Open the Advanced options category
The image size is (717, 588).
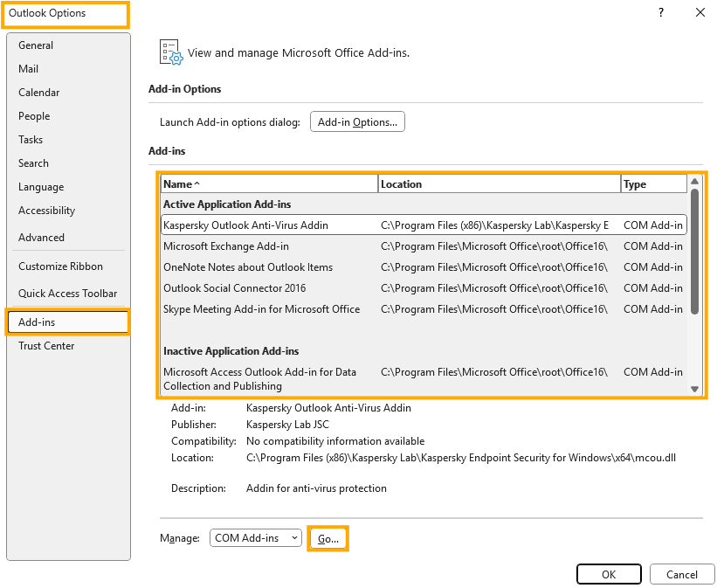pyautogui.click(x=41, y=238)
